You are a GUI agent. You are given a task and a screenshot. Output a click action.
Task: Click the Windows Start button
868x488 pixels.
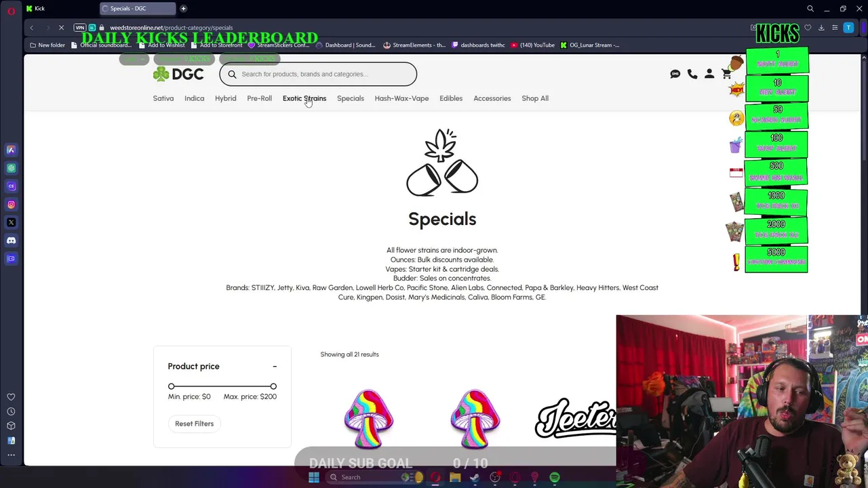[314, 477]
